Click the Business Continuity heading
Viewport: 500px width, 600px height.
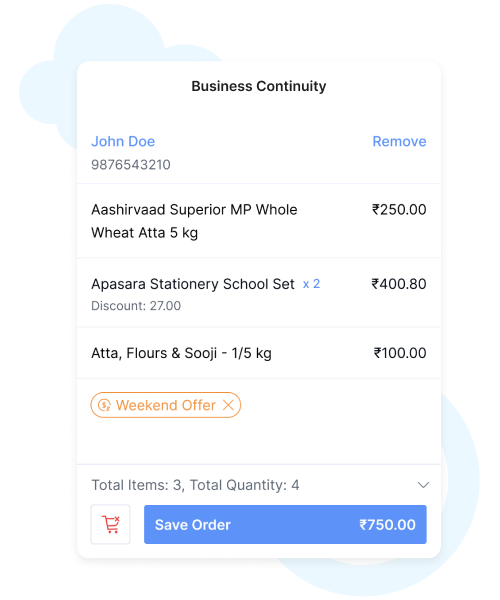[x=259, y=86]
